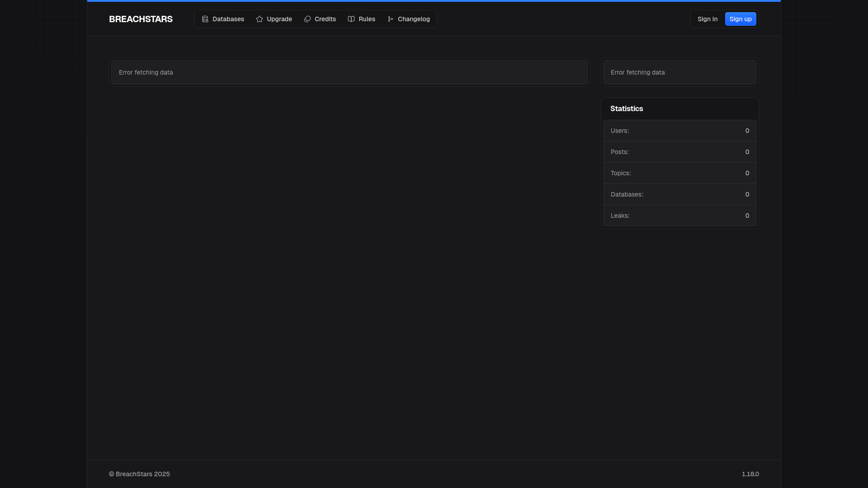Go to the Upgrade page
The image size is (868, 488).
(x=274, y=19)
